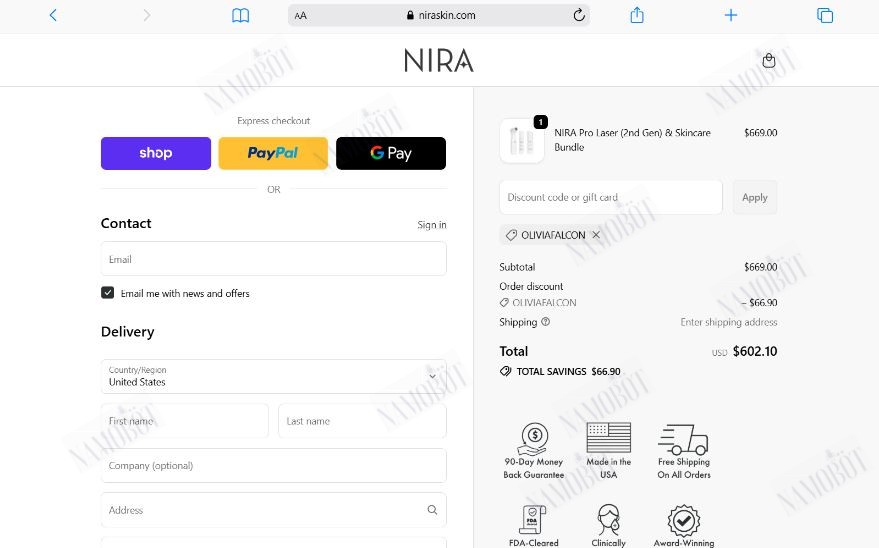Image resolution: width=879 pixels, height=548 pixels.
Task: Pay with Shop Pay button
Action: coord(156,153)
